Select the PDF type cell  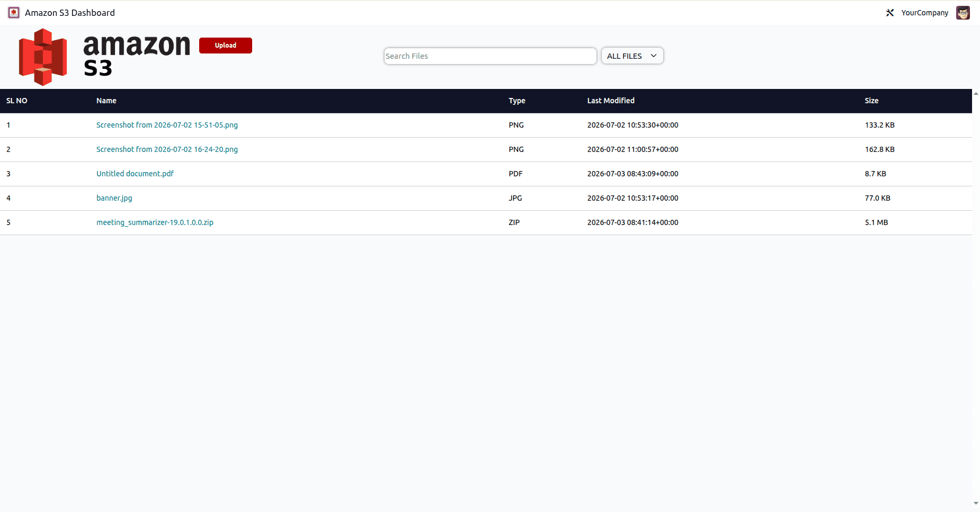pos(515,174)
